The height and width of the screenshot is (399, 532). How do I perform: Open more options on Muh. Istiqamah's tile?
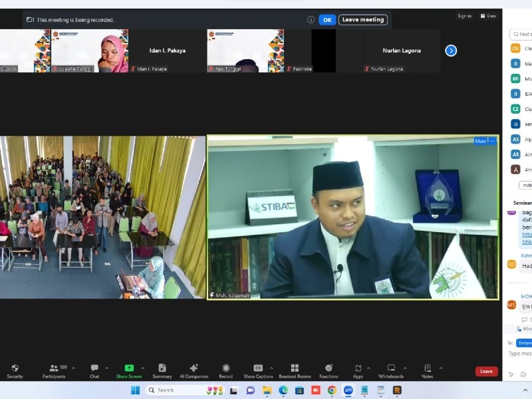click(x=492, y=141)
